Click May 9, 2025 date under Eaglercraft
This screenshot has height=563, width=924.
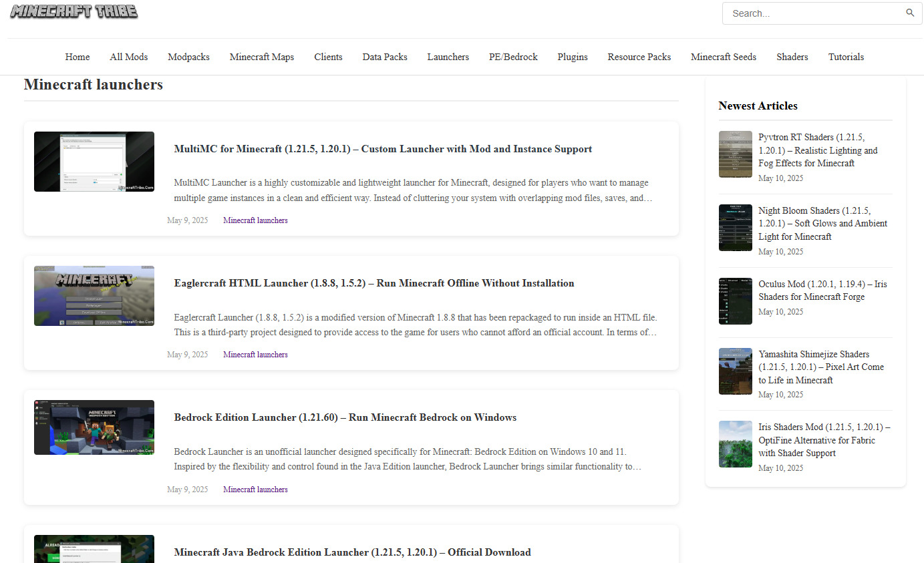[188, 355]
